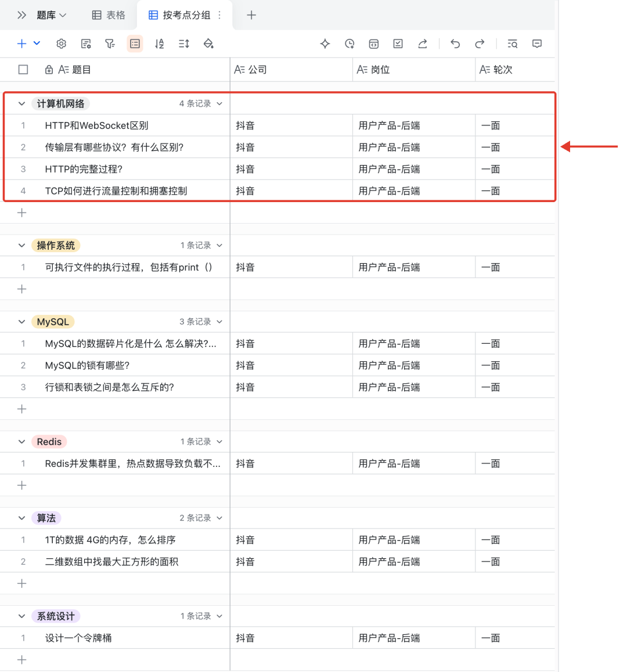Screen dimensions: 627x672
Task: Select the 二维数组中找最大正方形的面积 record
Action: (112, 562)
